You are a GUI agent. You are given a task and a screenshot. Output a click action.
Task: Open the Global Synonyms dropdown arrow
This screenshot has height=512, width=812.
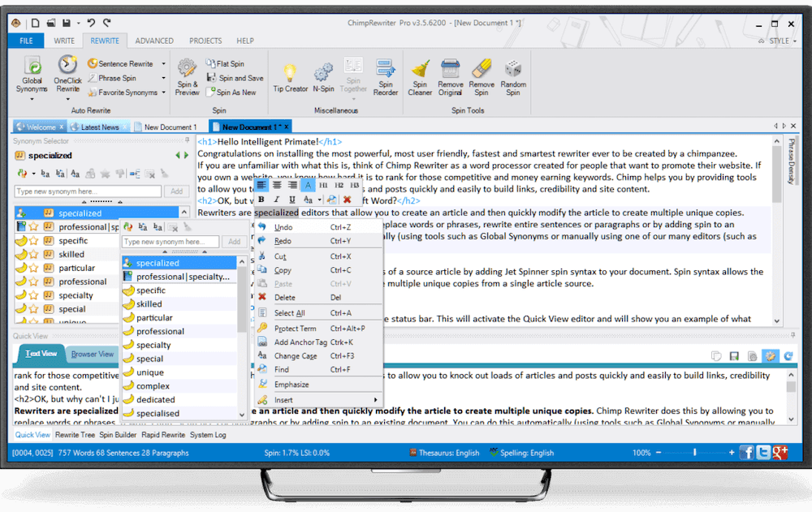click(32, 99)
